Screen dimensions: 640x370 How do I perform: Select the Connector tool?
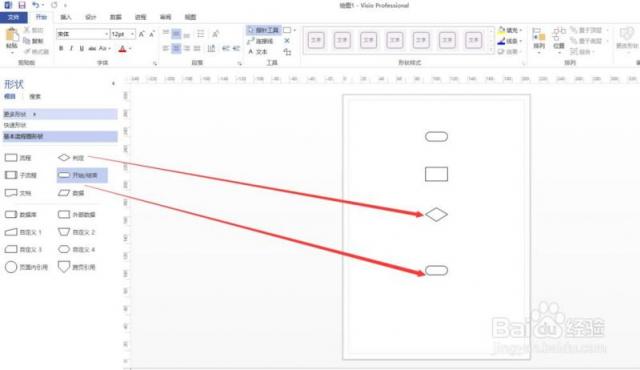pyautogui.click(x=260, y=41)
